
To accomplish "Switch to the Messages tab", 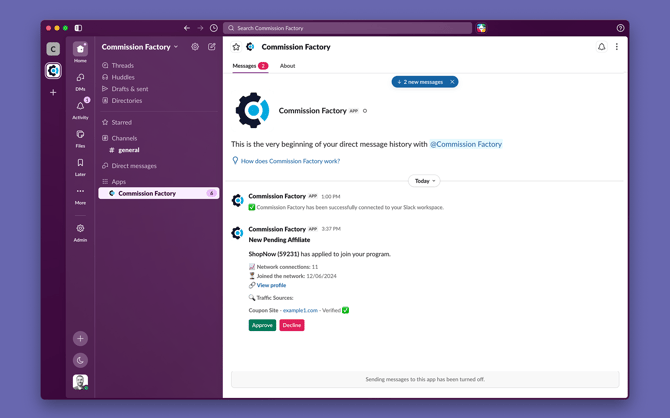I will [250, 66].
